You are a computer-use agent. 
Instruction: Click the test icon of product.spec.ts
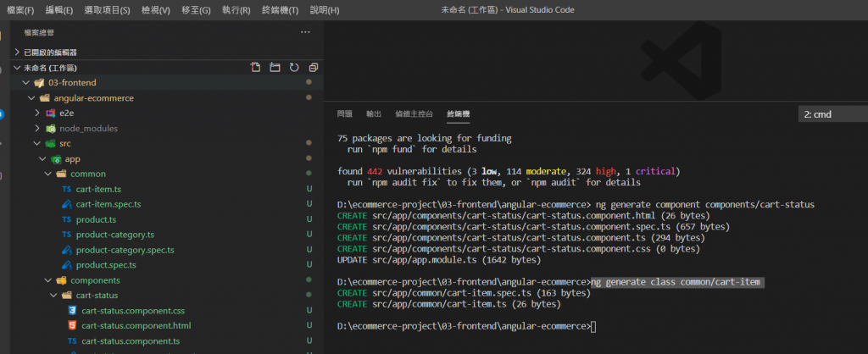[66, 265]
